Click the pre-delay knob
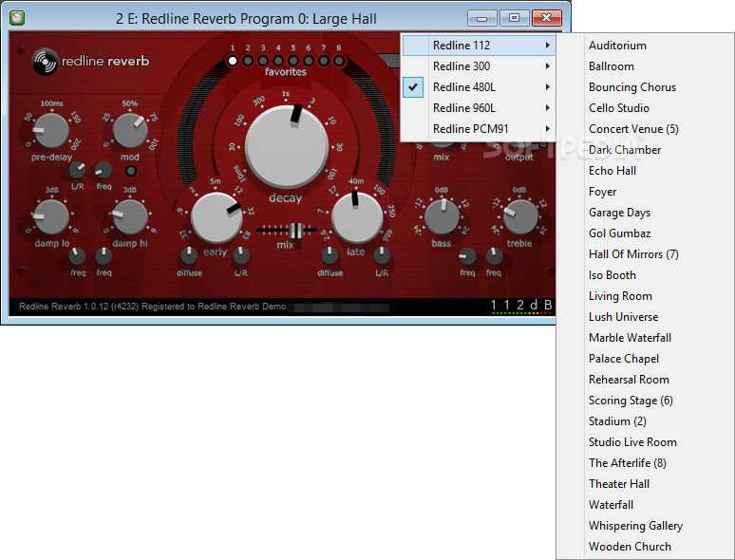 click(50, 130)
